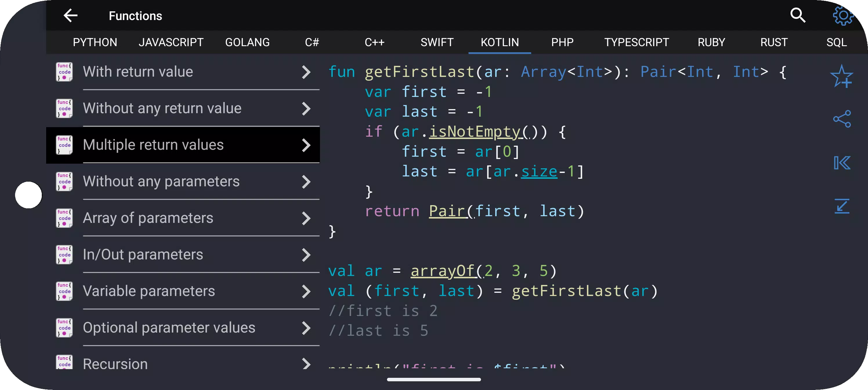Expand the With return value chevron
Screen dimensions: 868x390
pyautogui.click(x=305, y=72)
